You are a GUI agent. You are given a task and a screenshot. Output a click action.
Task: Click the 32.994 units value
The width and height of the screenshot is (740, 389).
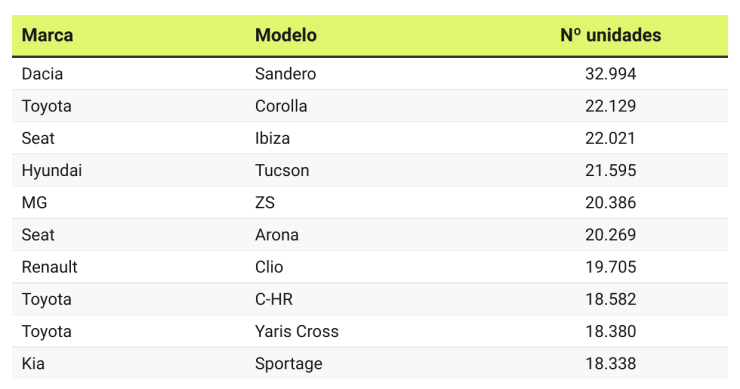(610, 74)
